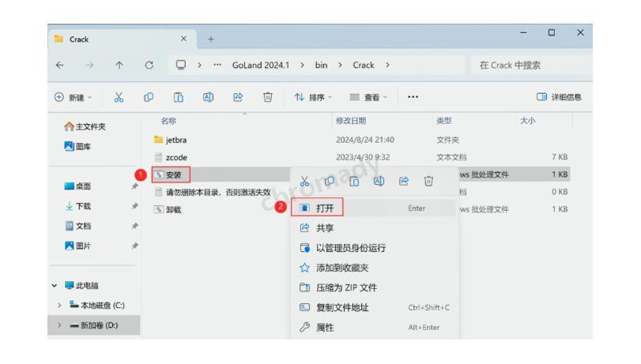Viewport: 641px width, 364px height.
Task: Open 文档 in the sidebar
Action: pos(77,226)
